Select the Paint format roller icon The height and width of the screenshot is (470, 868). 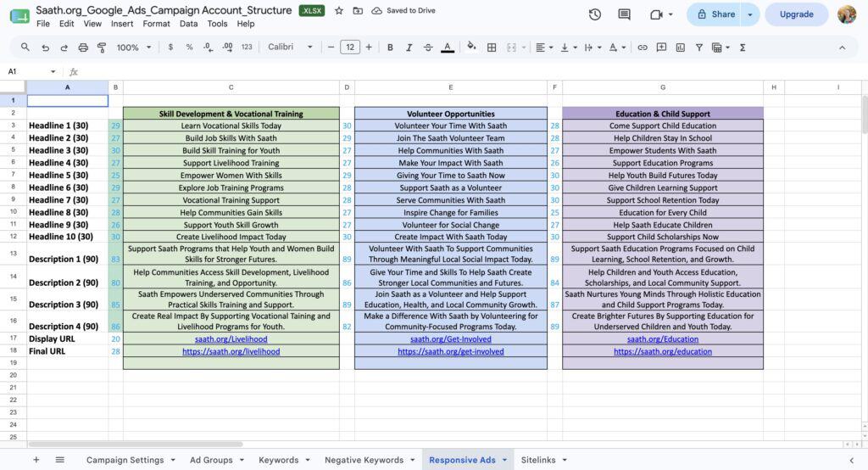tap(102, 48)
